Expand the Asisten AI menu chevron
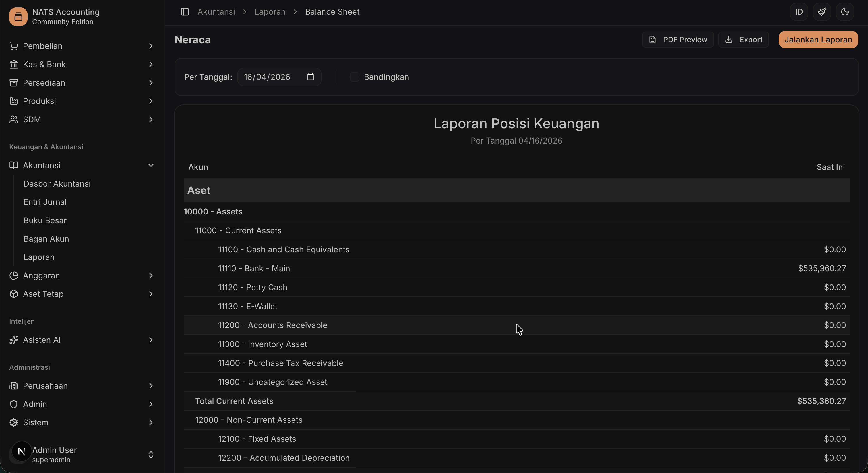 coord(151,340)
